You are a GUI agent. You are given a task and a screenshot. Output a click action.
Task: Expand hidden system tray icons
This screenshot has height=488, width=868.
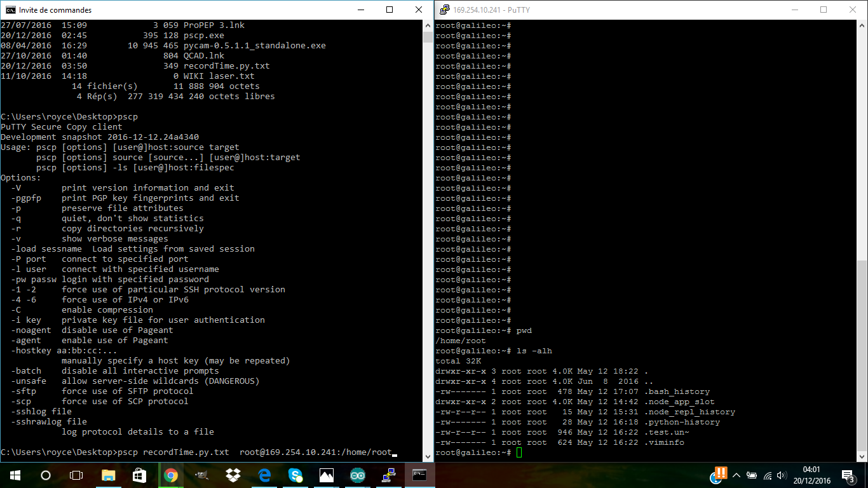pos(736,475)
